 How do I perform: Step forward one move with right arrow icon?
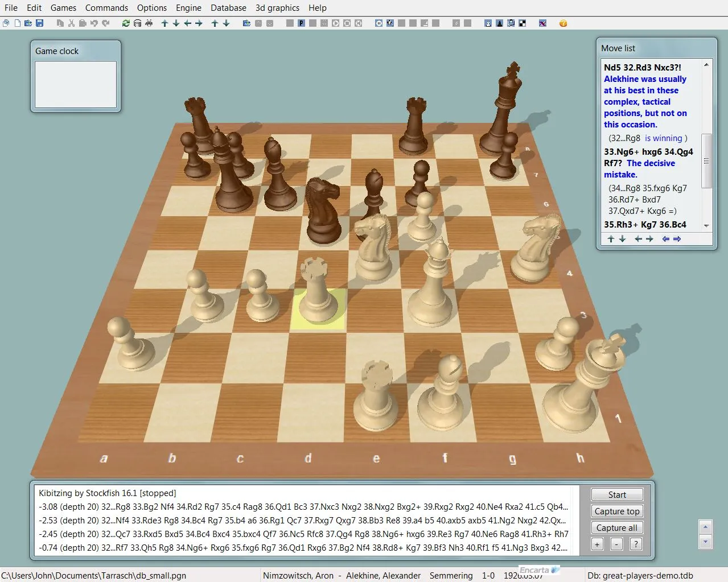click(198, 23)
